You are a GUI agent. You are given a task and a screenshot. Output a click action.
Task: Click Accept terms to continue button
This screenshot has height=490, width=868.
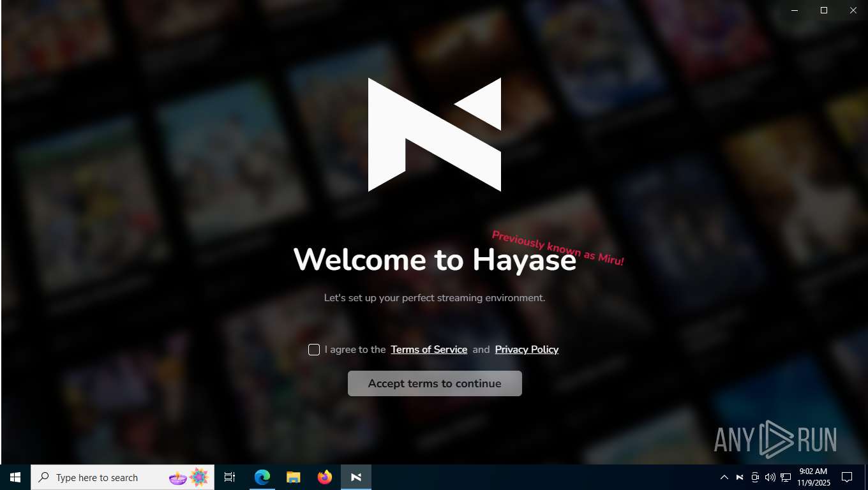pos(435,383)
